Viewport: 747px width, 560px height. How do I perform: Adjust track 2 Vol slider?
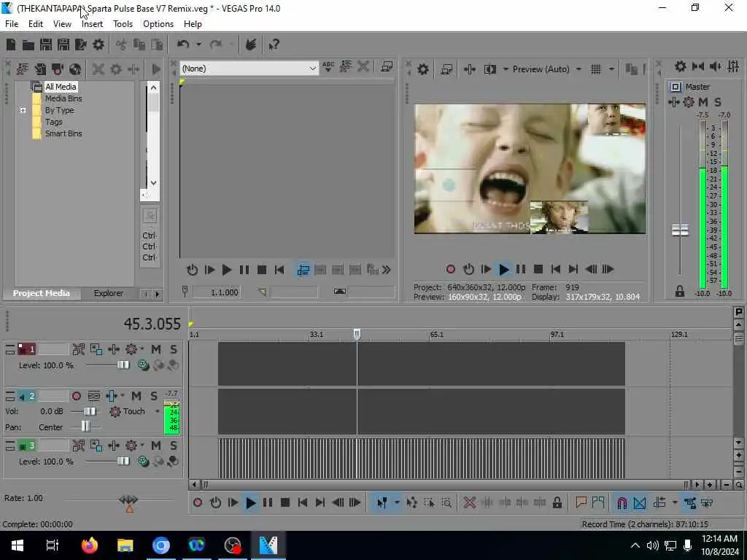point(89,411)
